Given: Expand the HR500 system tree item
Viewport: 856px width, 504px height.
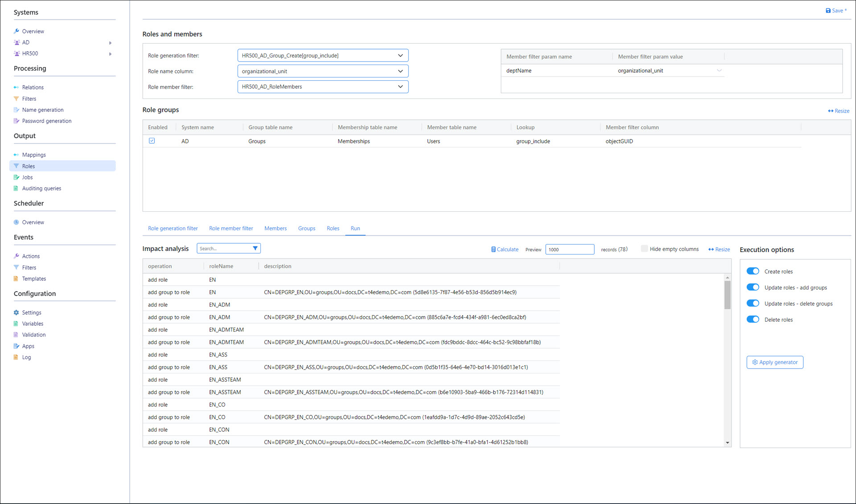Looking at the screenshot, I should (x=110, y=54).
